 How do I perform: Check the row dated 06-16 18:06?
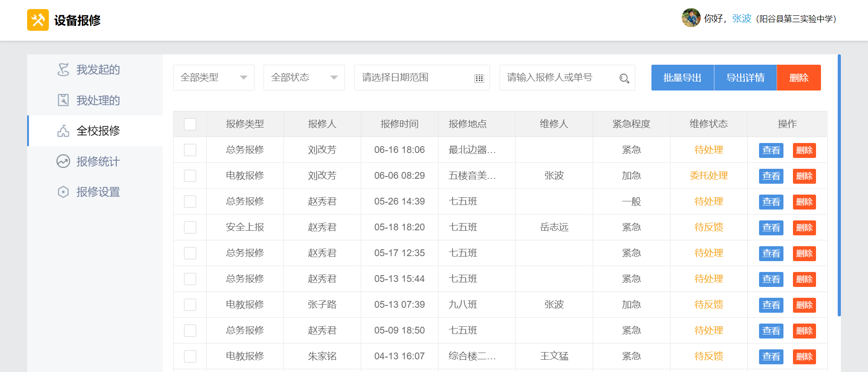click(x=190, y=150)
